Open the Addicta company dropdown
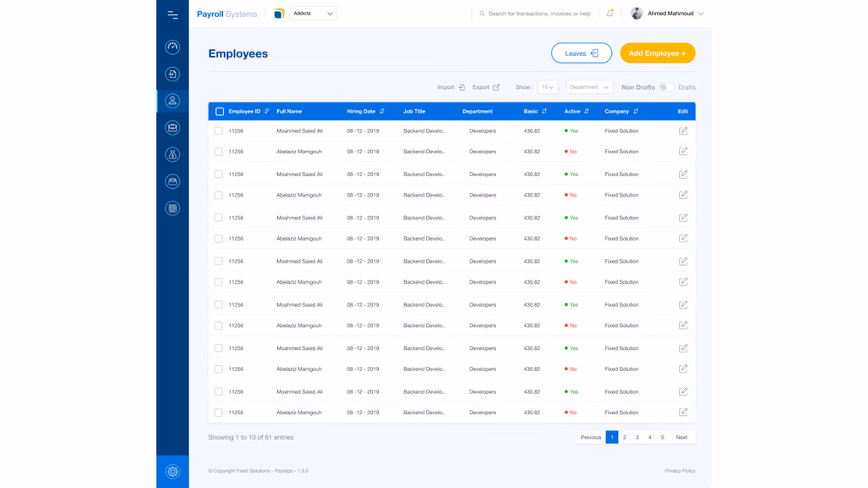The image size is (868, 488). (313, 14)
